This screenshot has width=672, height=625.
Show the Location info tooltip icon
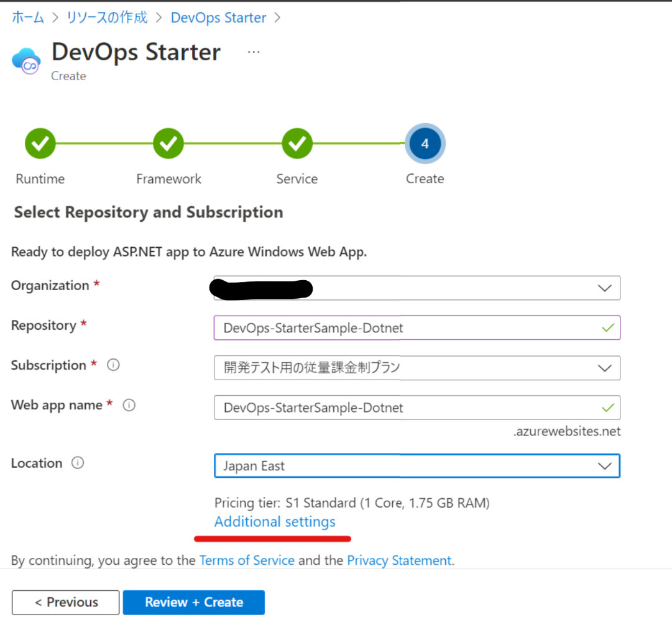coord(78,463)
